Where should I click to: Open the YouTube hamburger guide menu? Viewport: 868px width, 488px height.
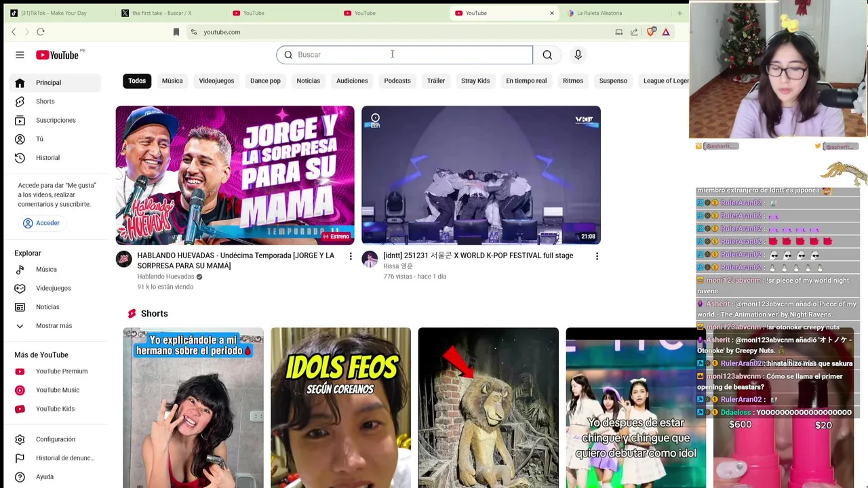coord(20,55)
